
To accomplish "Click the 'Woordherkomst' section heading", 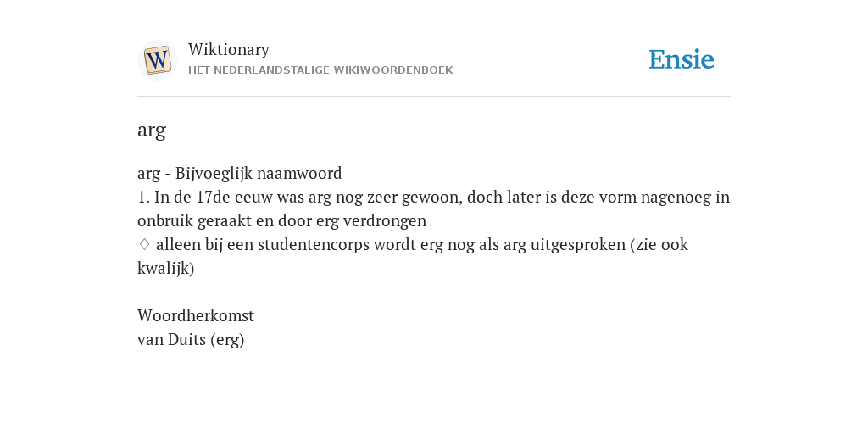I will coord(196,315).
